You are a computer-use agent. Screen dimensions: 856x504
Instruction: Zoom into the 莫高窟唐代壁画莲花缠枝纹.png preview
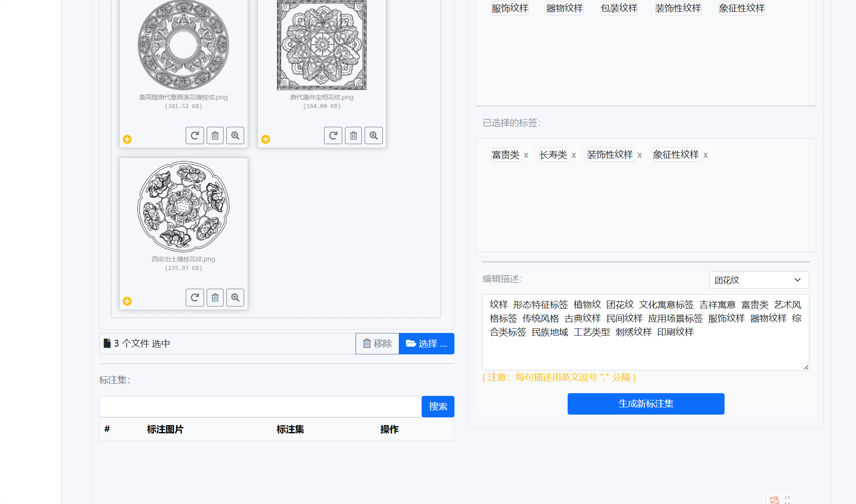coord(235,135)
